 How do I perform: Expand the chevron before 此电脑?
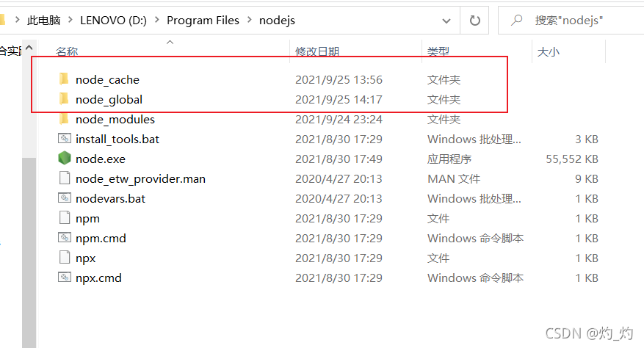(x=17, y=19)
